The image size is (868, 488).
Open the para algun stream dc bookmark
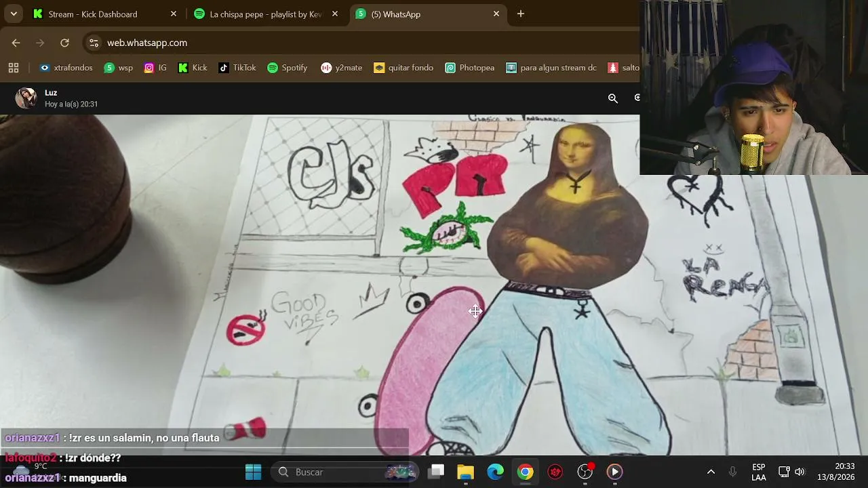pyautogui.click(x=551, y=68)
